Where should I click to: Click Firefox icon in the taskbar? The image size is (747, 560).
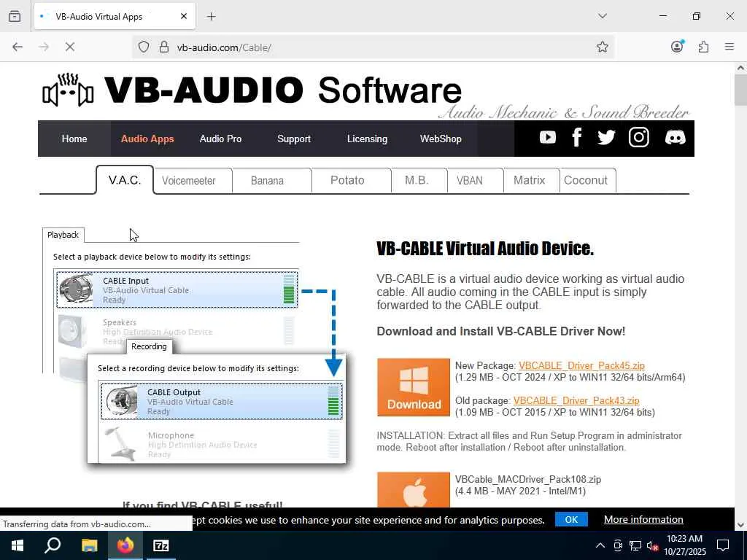[x=125, y=545]
